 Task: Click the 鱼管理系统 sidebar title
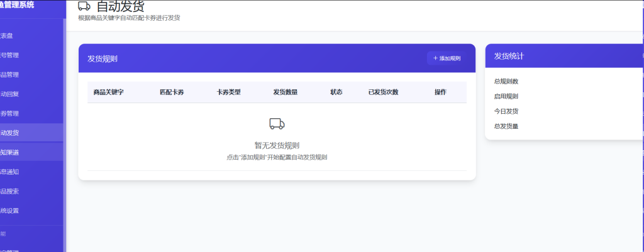pyautogui.click(x=17, y=5)
